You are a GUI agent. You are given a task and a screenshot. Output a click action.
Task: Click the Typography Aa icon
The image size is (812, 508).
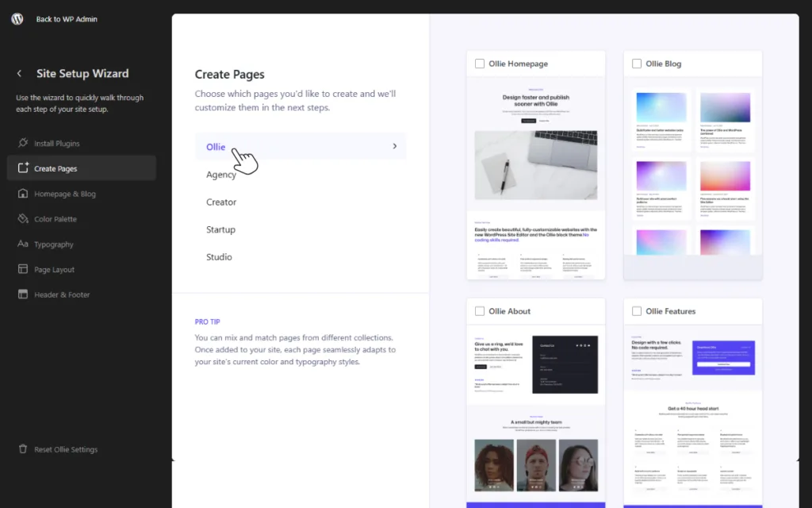point(23,244)
